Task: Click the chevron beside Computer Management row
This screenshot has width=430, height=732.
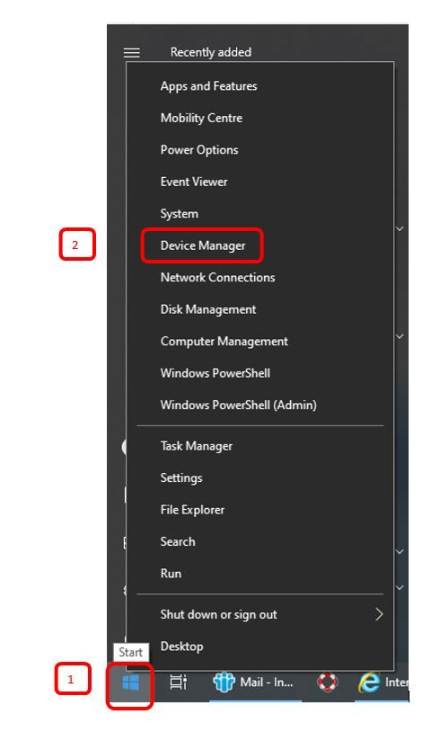Action: (400, 336)
